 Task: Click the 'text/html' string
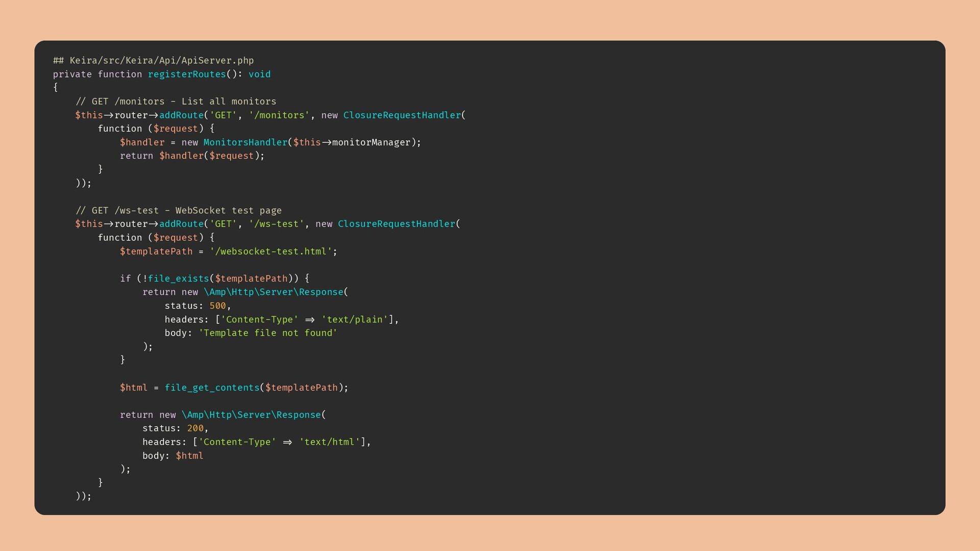(x=329, y=442)
